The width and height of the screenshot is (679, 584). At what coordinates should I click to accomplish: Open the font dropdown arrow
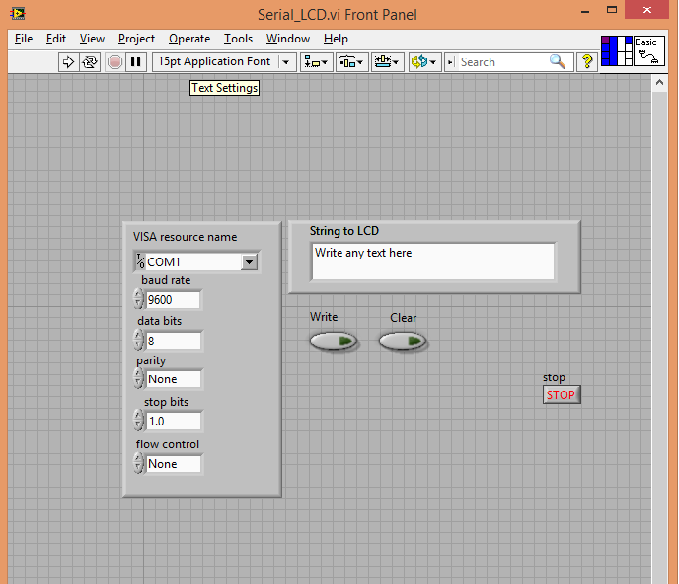coord(286,62)
